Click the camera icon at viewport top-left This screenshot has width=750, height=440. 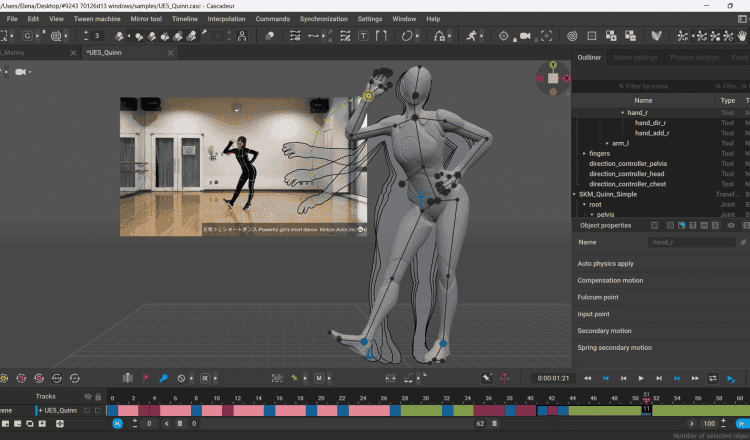click(x=21, y=72)
